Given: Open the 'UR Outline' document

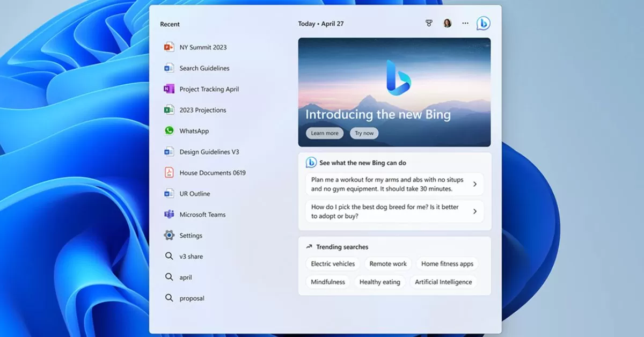Looking at the screenshot, I should [195, 194].
